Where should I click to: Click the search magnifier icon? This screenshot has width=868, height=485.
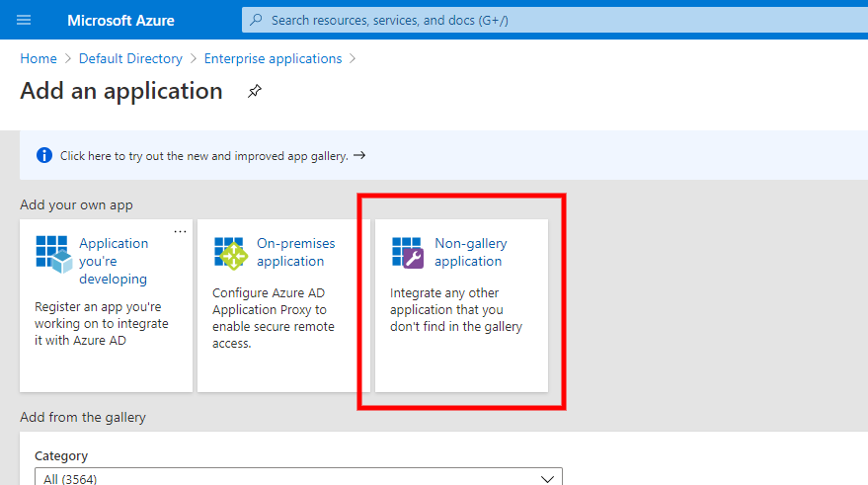point(256,20)
